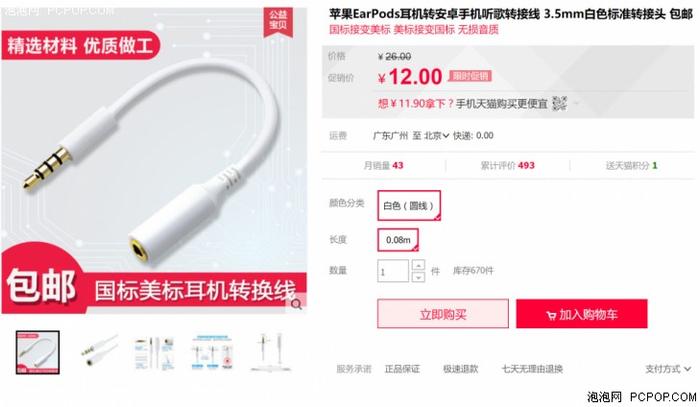Select the second thumbnail showing cable plugs
The width and height of the screenshot is (700, 407).
point(99,352)
